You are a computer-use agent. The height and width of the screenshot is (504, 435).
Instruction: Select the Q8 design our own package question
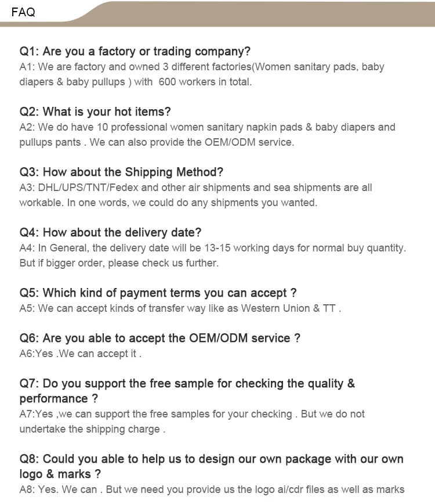pos(212,466)
